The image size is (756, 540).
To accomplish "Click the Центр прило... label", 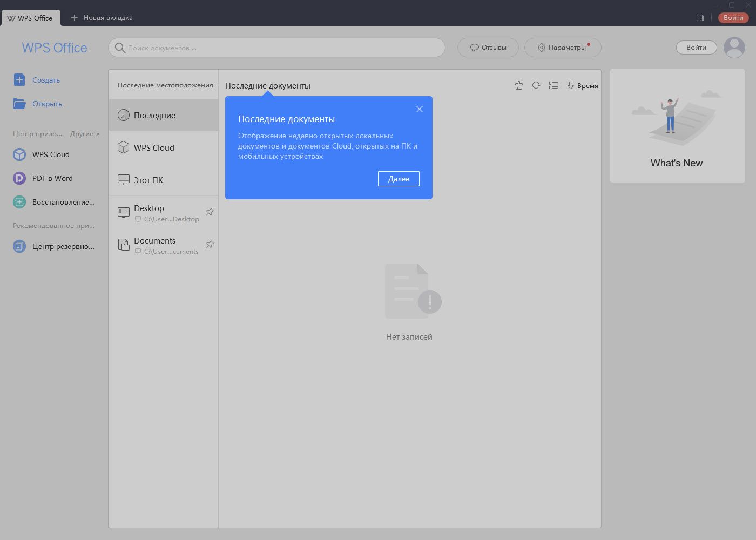I will (38, 134).
